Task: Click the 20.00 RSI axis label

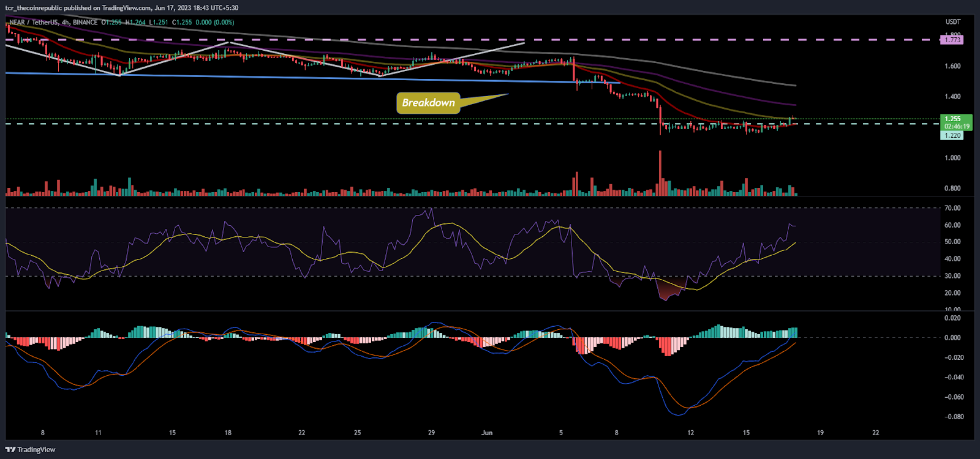Action: 952,293
